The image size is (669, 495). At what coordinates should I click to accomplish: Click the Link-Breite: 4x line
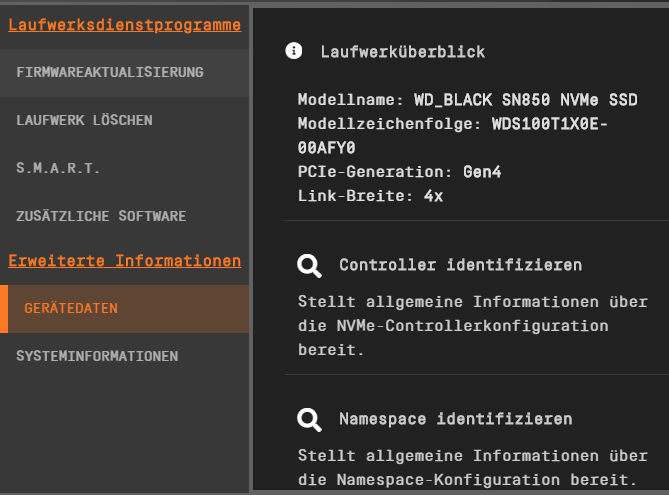point(370,196)
